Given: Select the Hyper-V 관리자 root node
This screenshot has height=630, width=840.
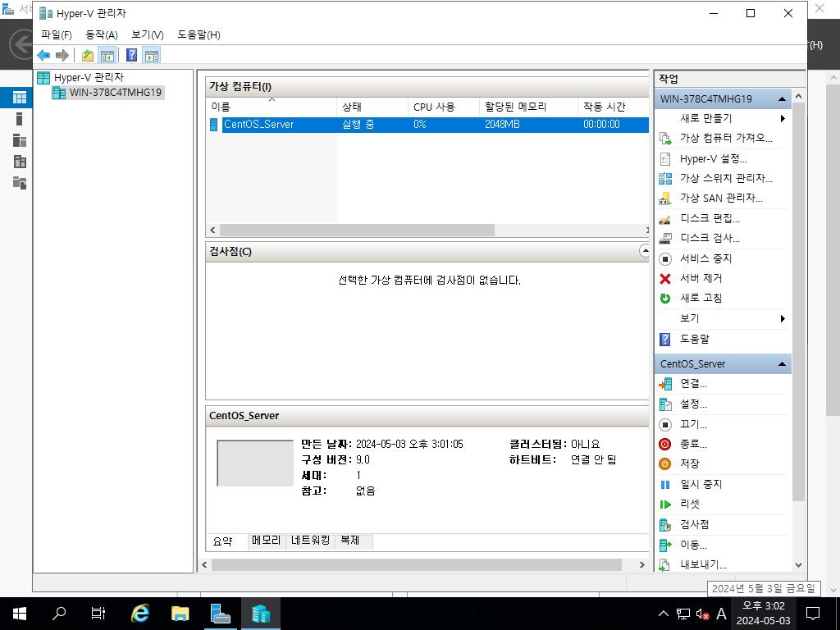Looking at the screenshot, I should point(89,78).
